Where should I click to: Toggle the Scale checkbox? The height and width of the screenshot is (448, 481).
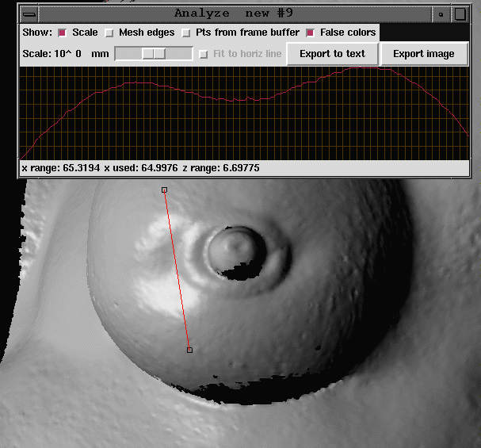62,33
